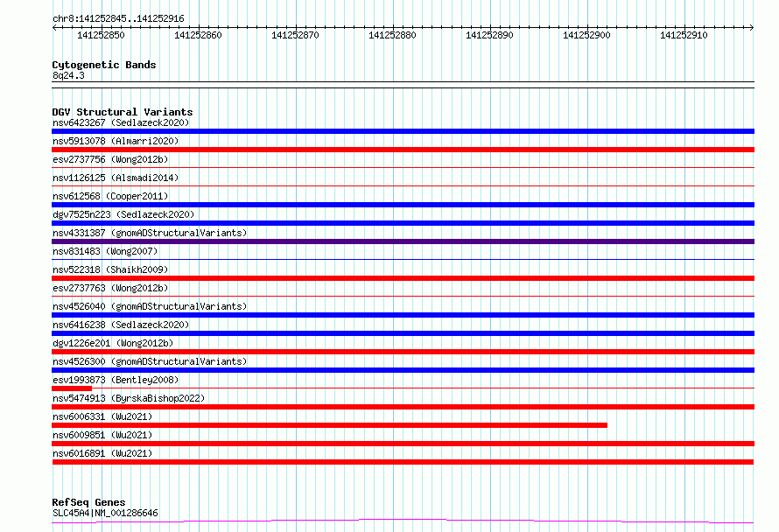
Task: Select the blue bar under nsv612568
Action: (403, 205)
